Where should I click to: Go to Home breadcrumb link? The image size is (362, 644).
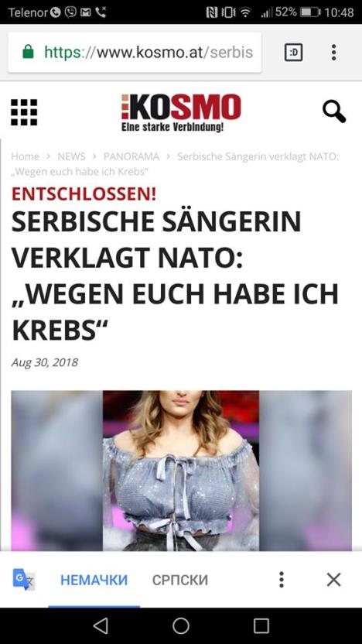tap(25, 156)
